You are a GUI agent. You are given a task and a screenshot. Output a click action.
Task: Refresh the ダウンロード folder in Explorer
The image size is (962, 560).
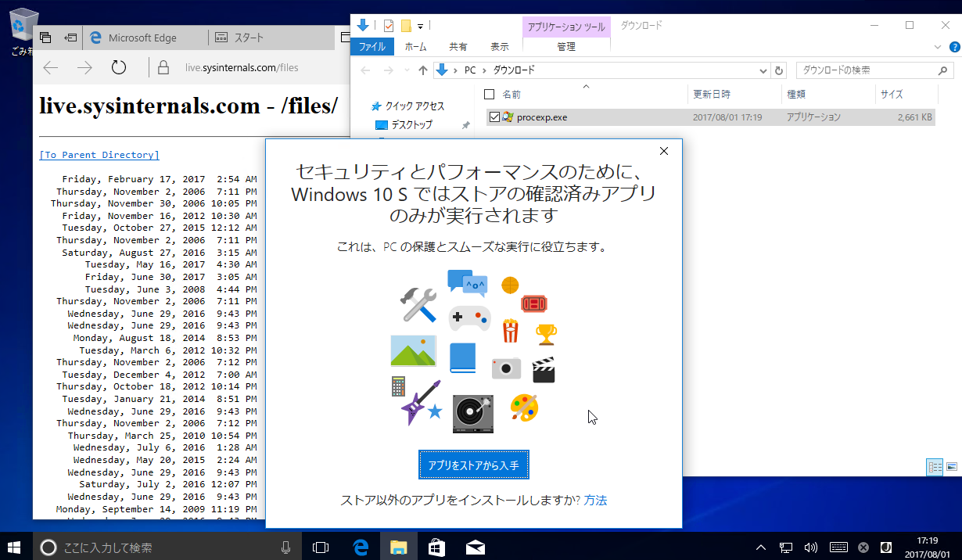(x=779, y=70)
